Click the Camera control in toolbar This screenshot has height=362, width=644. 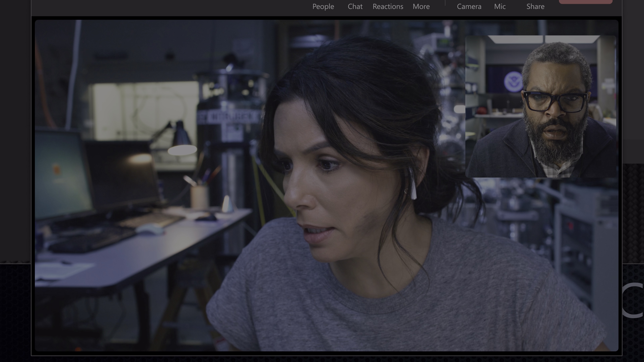(469, 7)
